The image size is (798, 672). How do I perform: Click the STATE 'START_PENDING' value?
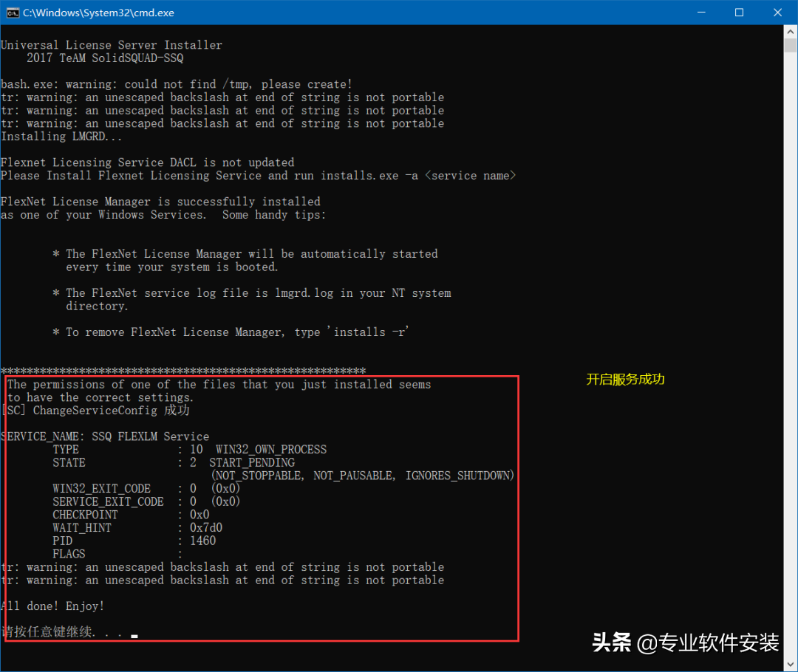tap(252, 462)
